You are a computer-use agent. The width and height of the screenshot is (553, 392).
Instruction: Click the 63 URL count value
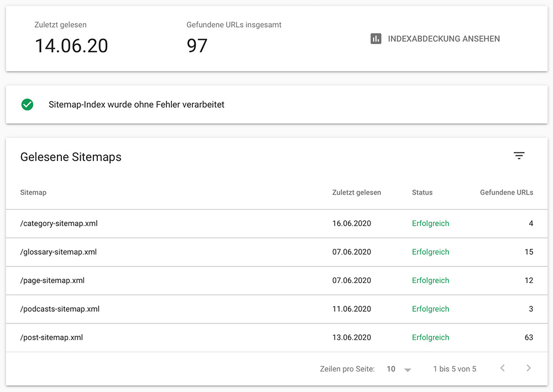[x=529, y=337]
